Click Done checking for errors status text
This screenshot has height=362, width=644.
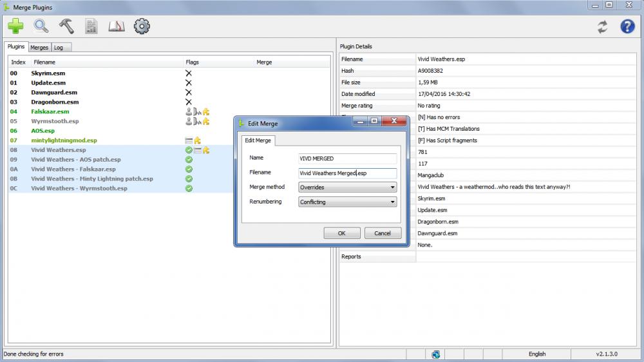33,354
